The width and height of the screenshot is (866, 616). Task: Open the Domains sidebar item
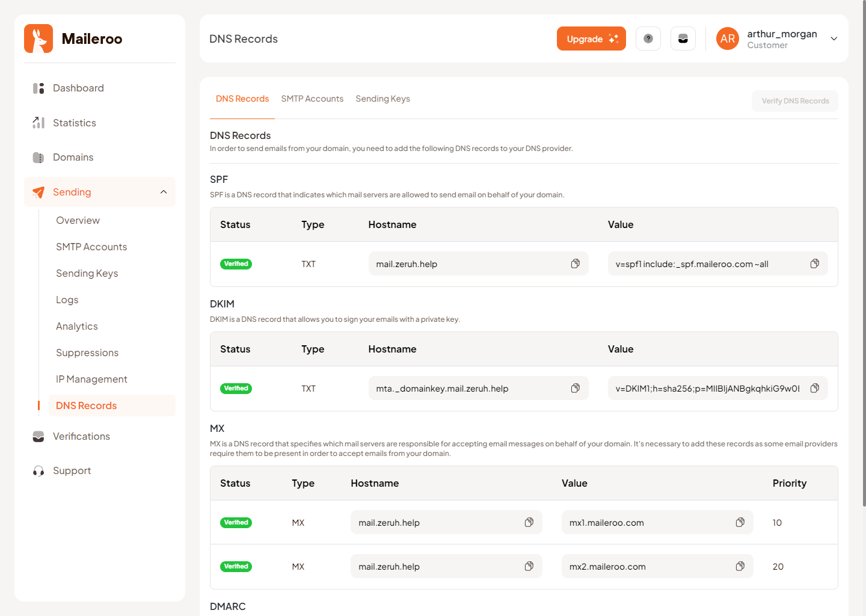(x=100, y=157)
